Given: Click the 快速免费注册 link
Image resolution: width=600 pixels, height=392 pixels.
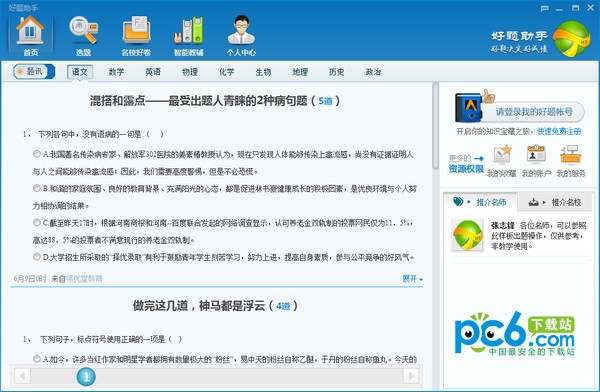Looking at the screenshot, I should pyautogui.click(x=559, y=132).
